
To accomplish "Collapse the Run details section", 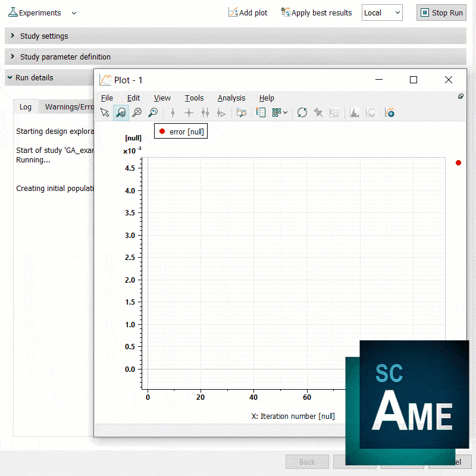I will click(10, 77).
